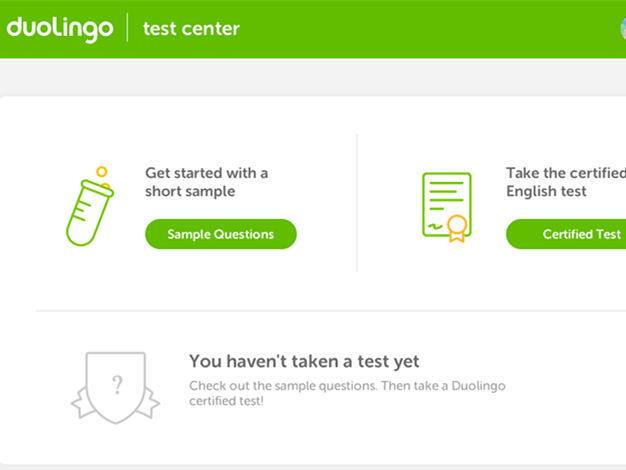626x470 pixels.
Task: Click "Get started with a short sample" text
Action: (206, 182)
